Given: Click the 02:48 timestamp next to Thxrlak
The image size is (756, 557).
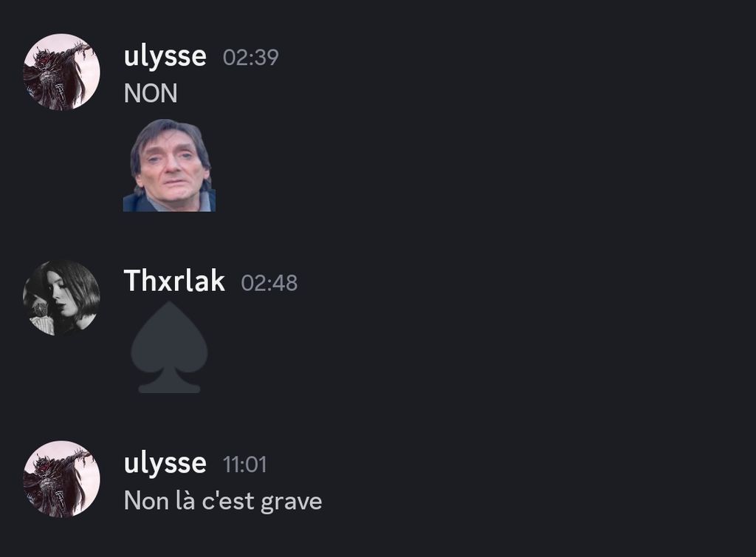Looking at the screenshot, I should (x=269, y=283).
